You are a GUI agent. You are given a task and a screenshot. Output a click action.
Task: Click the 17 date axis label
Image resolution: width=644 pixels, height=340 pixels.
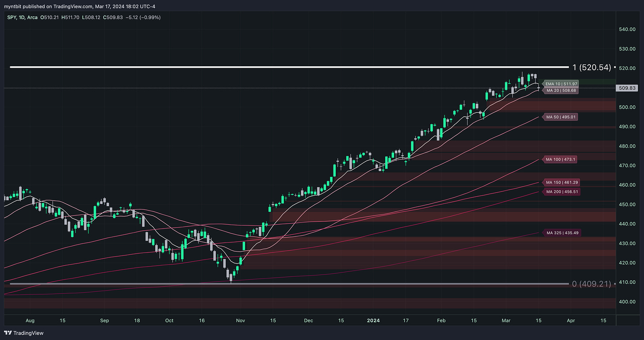pyautogui.click(x=406, y=320)
